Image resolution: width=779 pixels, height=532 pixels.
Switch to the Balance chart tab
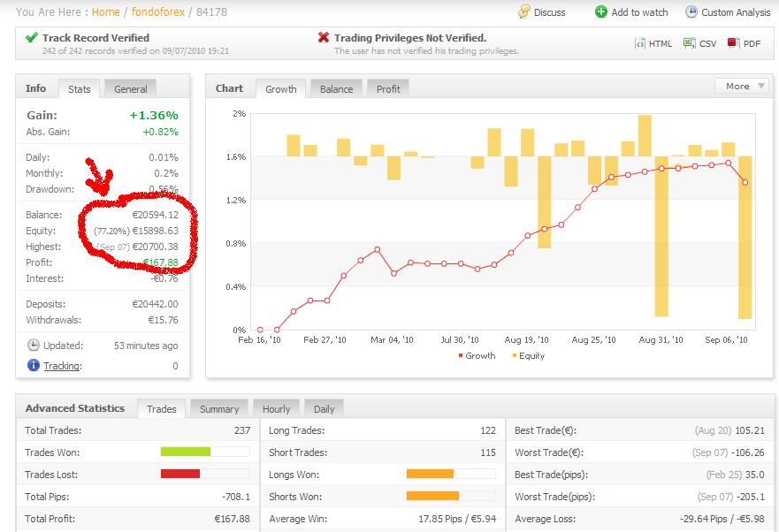(336, 88)
